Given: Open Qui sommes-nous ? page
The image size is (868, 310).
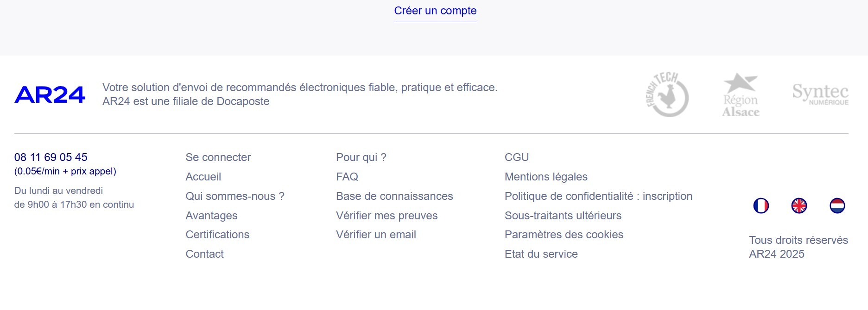Looking at the screenshot, I should 234,196.
